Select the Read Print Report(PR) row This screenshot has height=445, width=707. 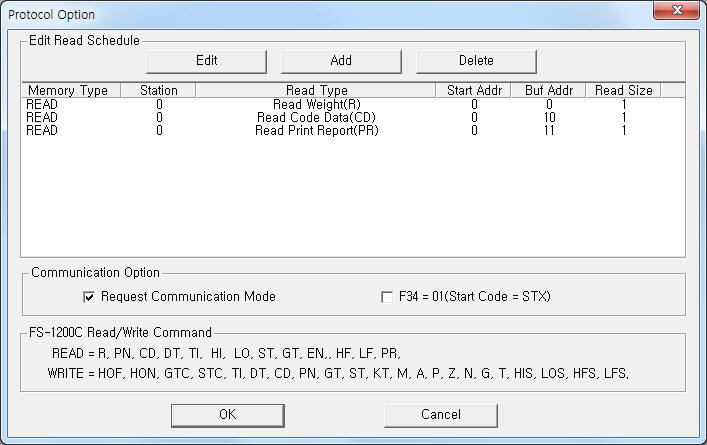click(x=353, y=131)
